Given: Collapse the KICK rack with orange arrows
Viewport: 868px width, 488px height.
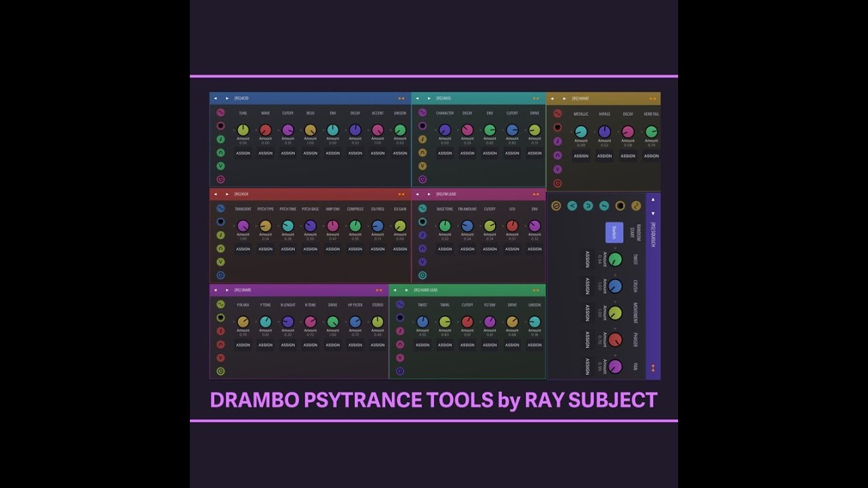Looking at the screenshot, I should [401, 195].
